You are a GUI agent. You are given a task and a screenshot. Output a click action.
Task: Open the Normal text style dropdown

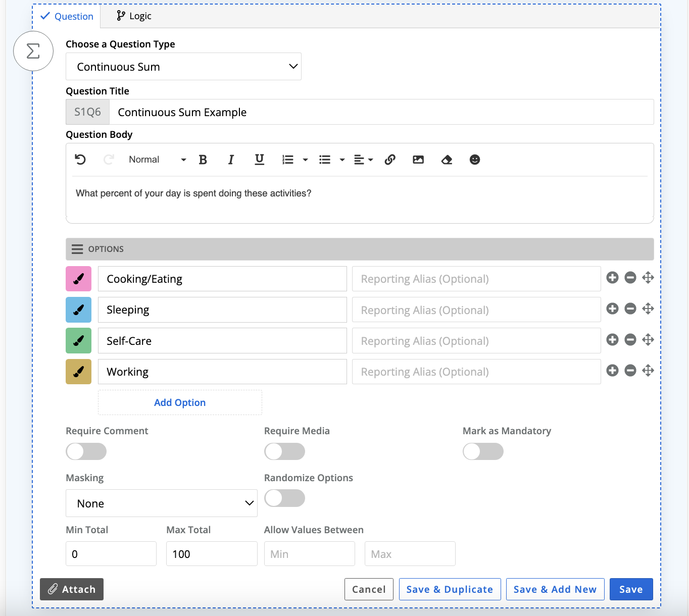coord(157,160)
